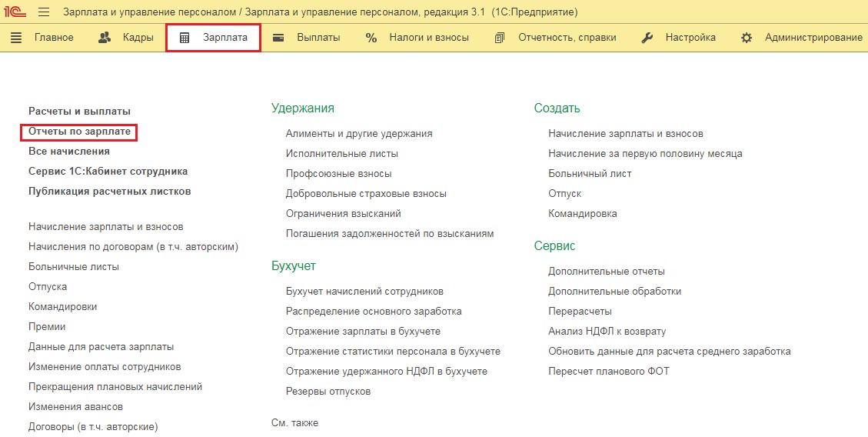This screenshot has height=437, width=868.
Task: Open Анализ НДФЛ к возврату
Action: point(607,331)
